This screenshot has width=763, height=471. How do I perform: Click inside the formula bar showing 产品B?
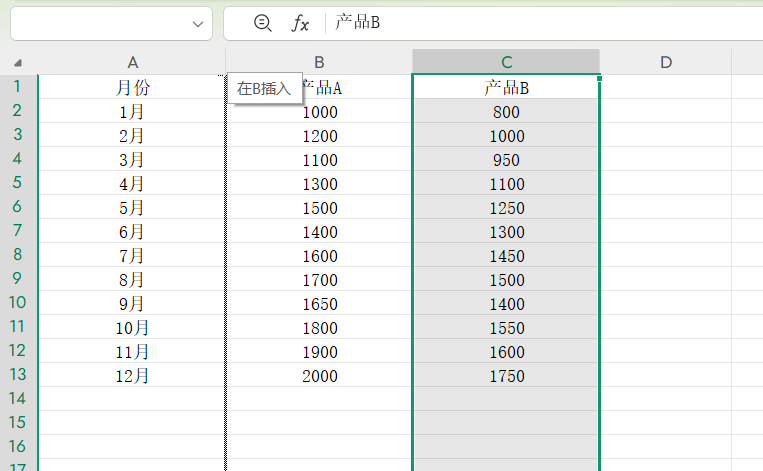point(540,23)
